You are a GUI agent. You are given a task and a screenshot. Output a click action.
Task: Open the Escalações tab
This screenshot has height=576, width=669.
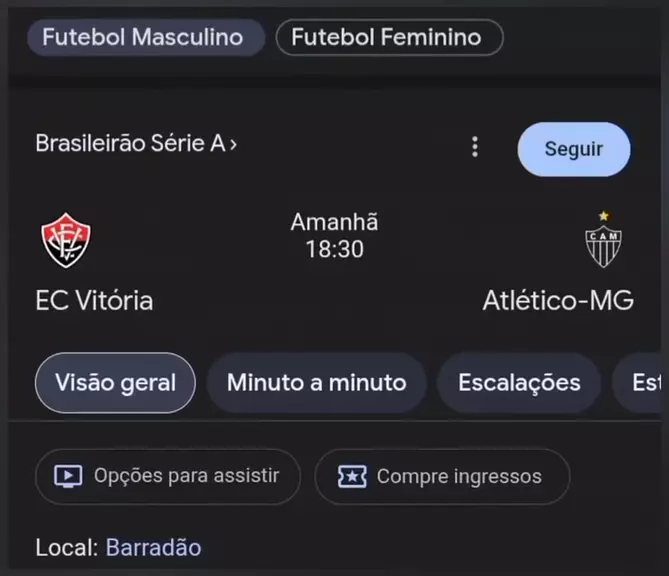tap(519, 382)
